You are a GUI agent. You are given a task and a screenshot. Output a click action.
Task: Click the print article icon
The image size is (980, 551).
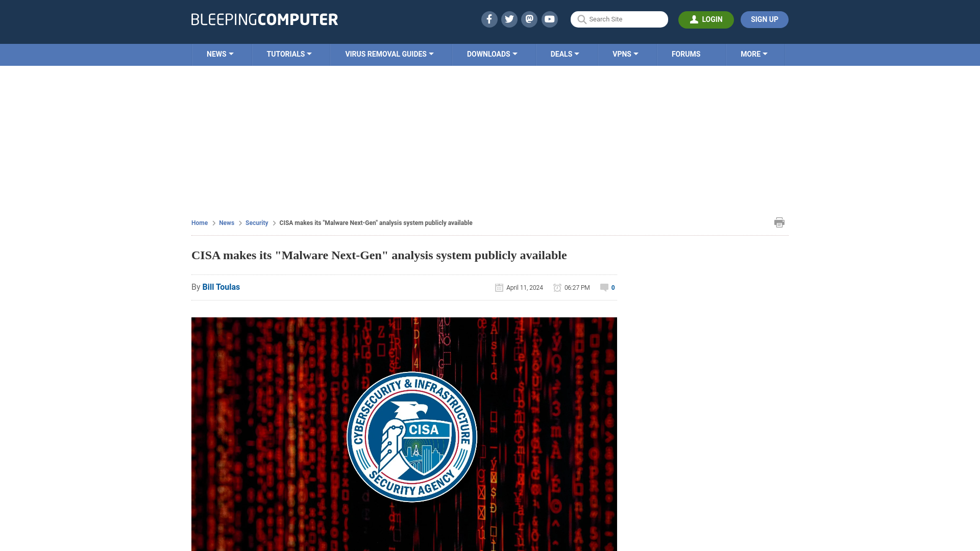779,222
